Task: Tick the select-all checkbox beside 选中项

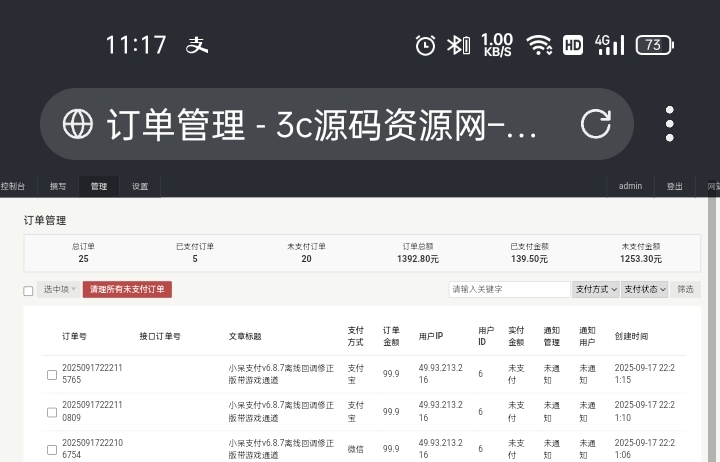Action: click(28, 291)
